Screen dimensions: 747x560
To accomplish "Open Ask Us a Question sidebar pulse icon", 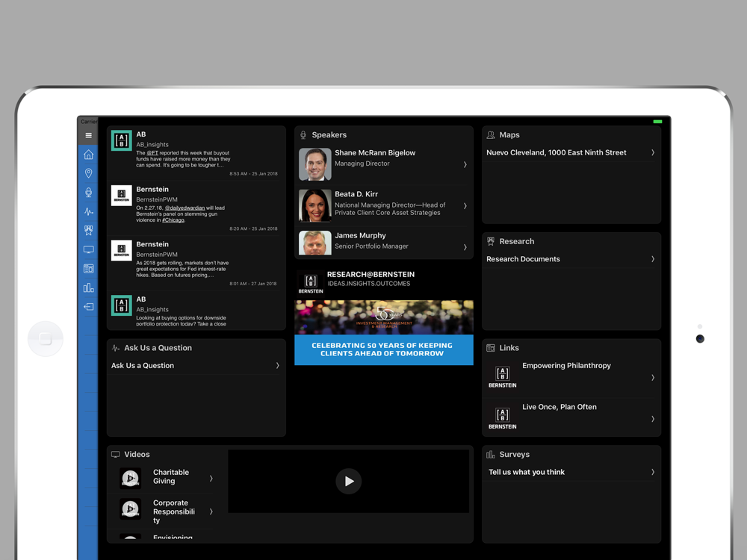I will [x=89, y=211].
